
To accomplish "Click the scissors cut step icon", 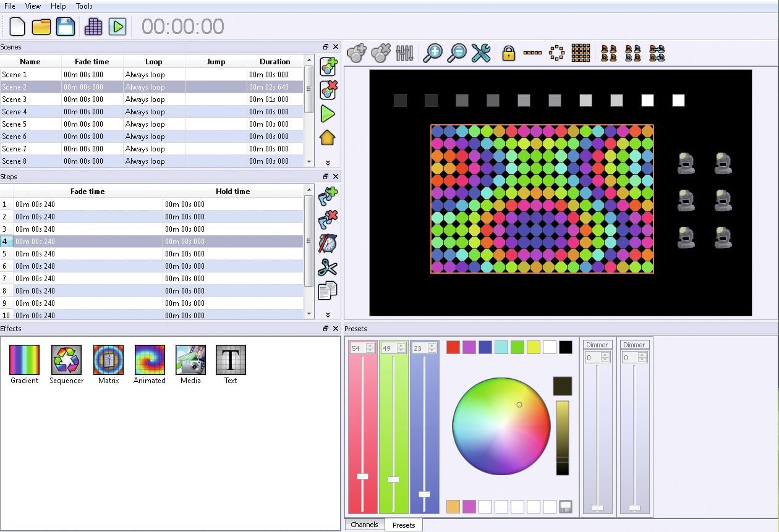I will click(x=328, y=268).
